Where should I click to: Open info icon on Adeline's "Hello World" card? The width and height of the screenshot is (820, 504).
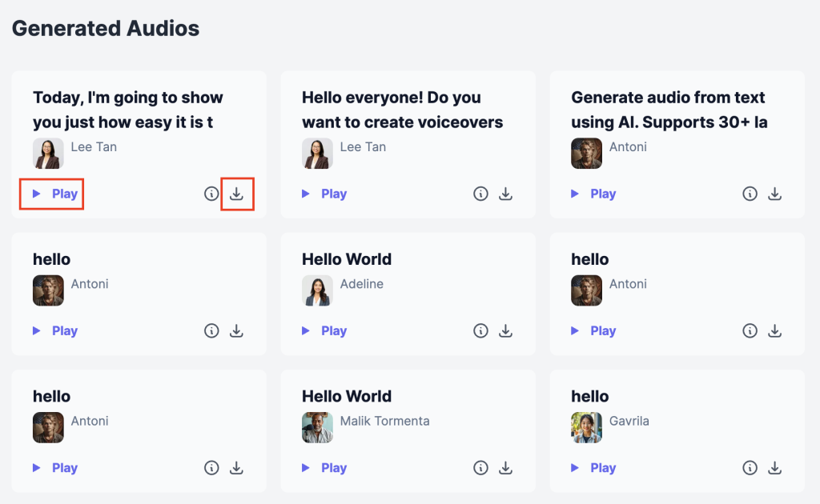[480, 330]
